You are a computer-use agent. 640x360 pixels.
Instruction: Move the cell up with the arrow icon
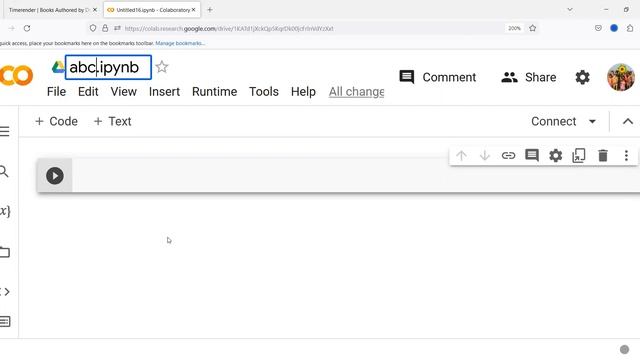tap(461, 156)
